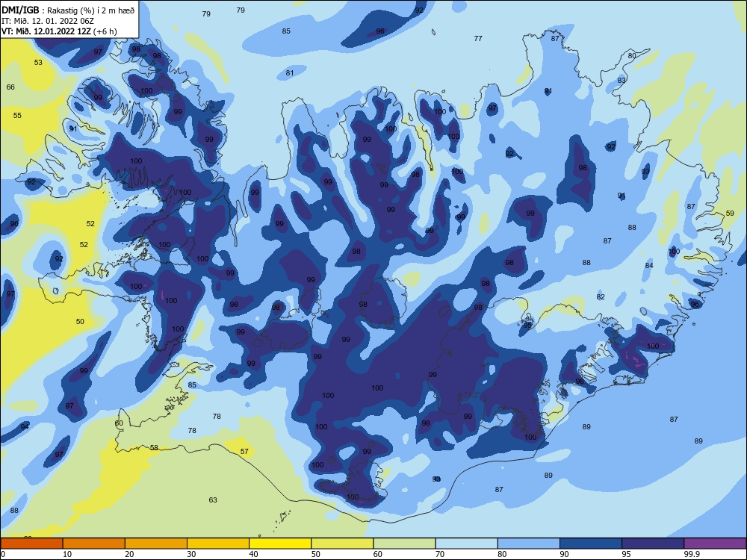Screen dimensions: 747x560
Task: Click the humidity value 50 on the map
Action: [80, 321]
